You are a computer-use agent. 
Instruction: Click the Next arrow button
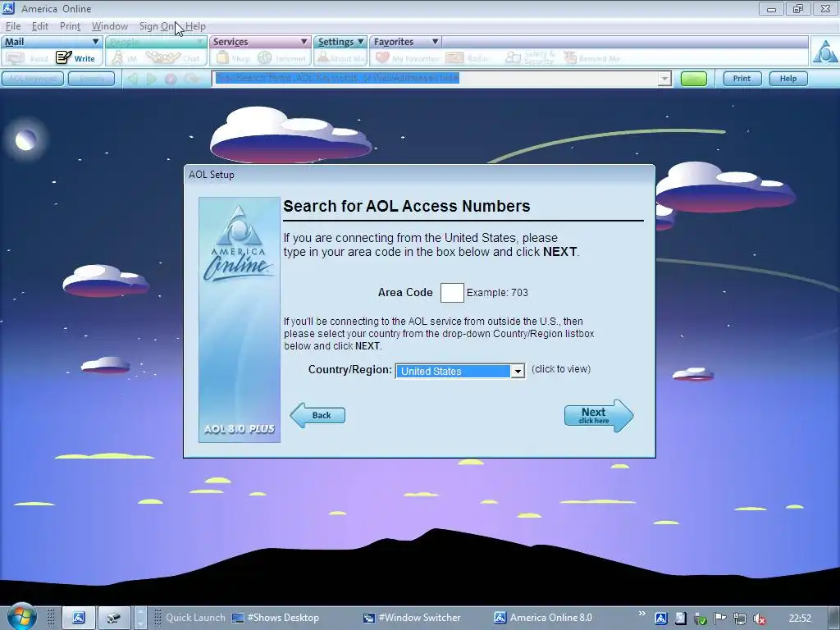tap(599, 415)
